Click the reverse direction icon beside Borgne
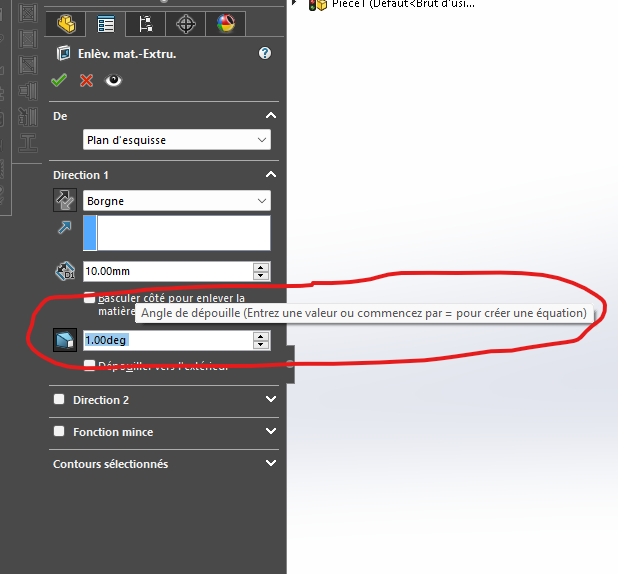The height and width of the screenshot is (574, 618). coord(65,201)
